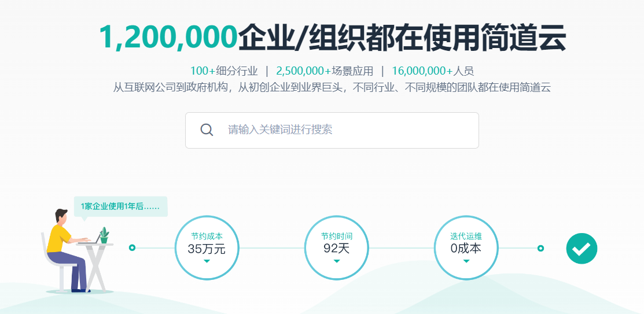Expand arrow under 0成本
Image resolution: width=644 pixels, height=314 pixels.
coord(466,261)
